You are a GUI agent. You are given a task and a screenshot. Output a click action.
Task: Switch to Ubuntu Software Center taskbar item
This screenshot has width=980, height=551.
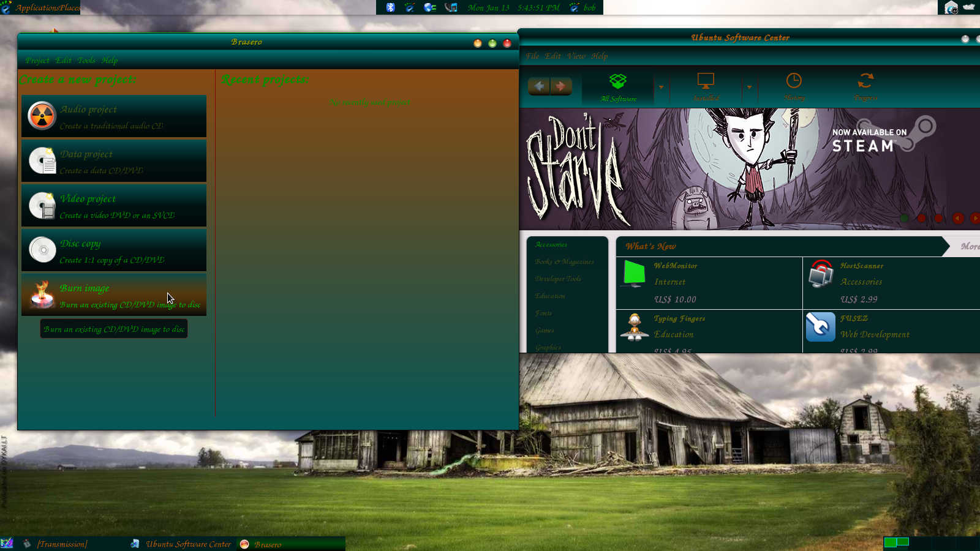[181, 544]
